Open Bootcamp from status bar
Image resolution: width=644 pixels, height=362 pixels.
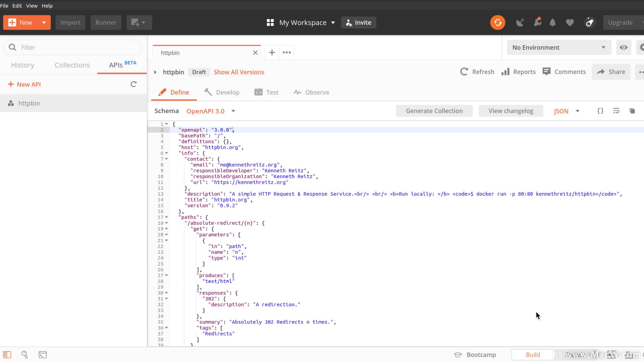click(x=475, y=355)
